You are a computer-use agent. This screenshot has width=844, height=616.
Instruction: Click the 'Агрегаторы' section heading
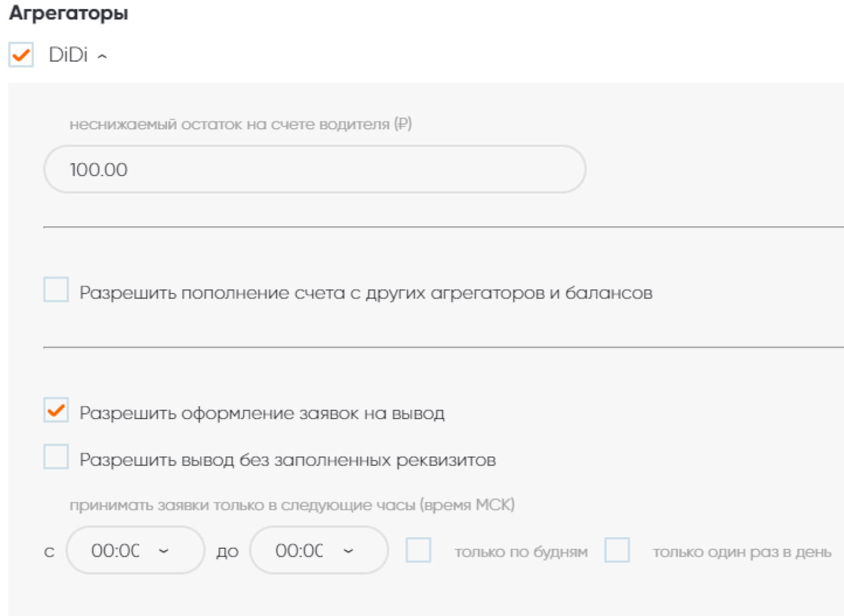(x=69, y=13)
